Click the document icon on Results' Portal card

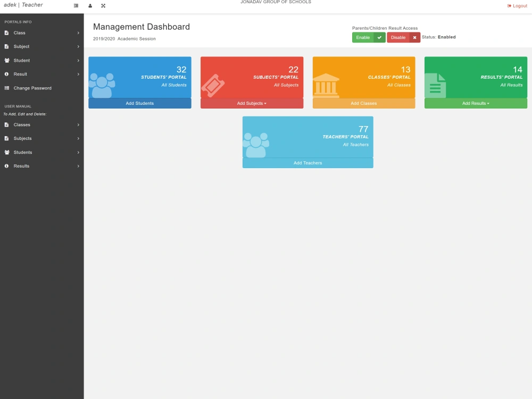(x=435, y=86)
